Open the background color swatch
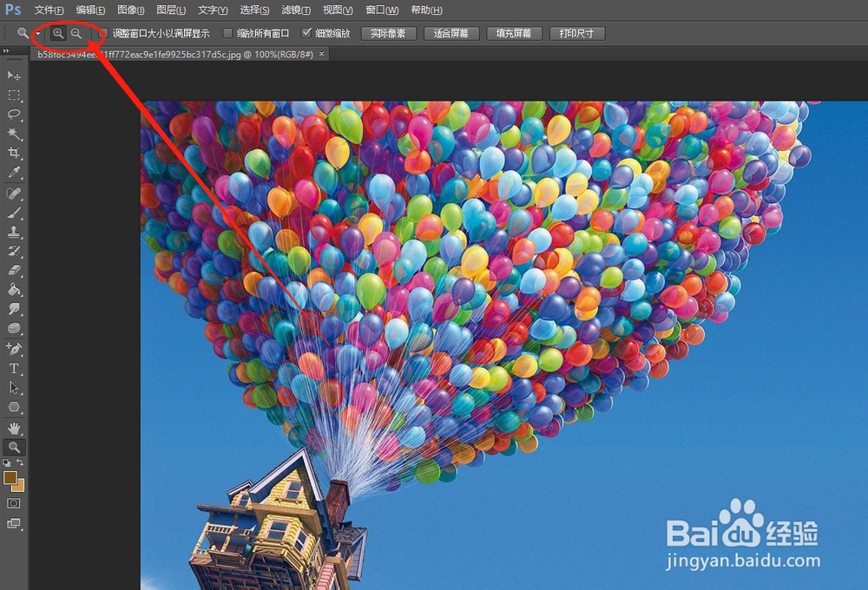 point(20,487)
